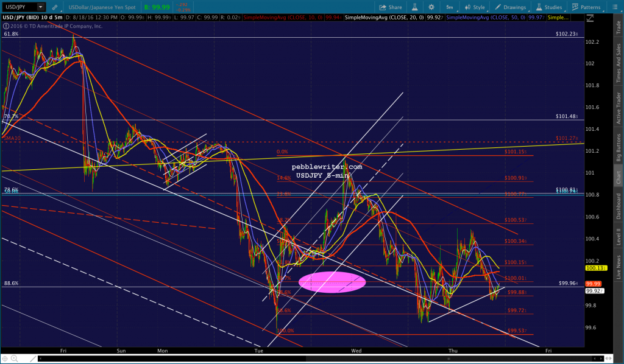
Task: Click the bid price B: 99.99
Action: coord(157,7)
